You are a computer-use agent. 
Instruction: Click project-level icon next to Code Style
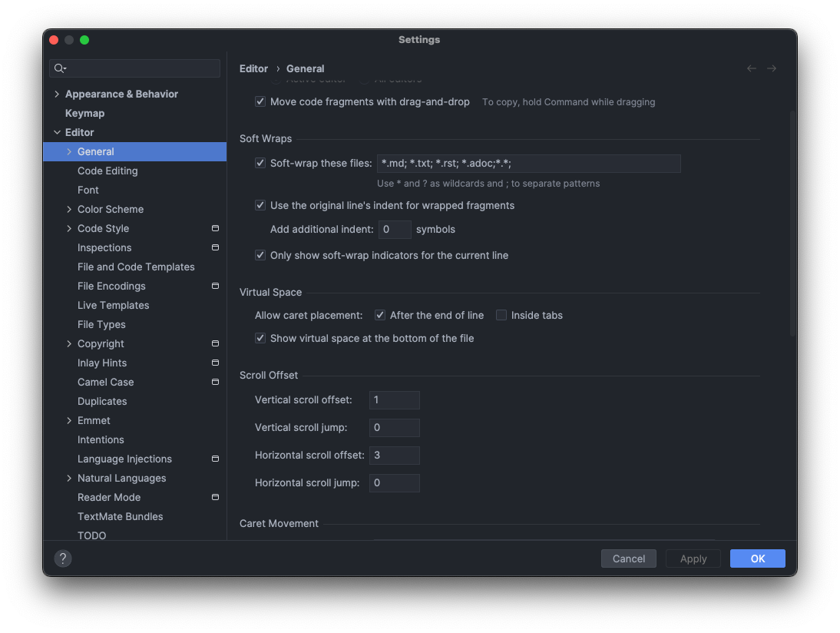[215, 228]
